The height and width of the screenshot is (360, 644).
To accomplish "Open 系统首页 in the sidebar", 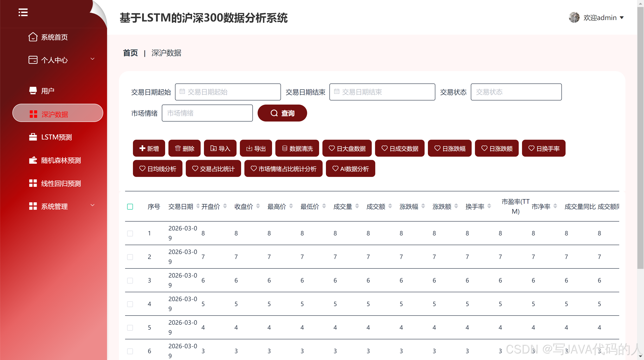I will click(x=54, y=37).
